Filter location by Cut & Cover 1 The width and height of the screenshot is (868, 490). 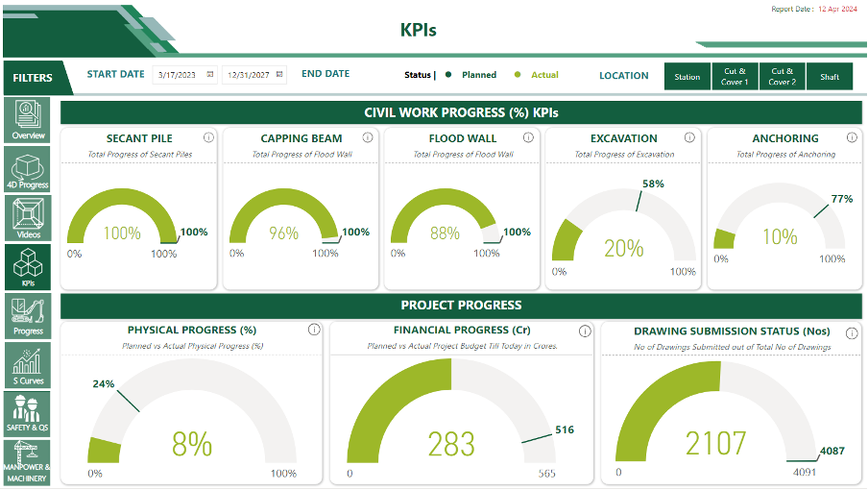pyautogui.click(x=735, y=77)
